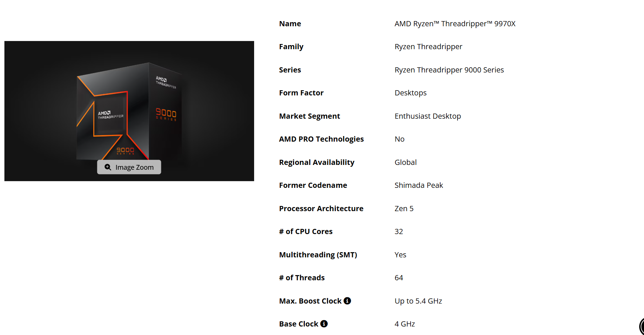The height and width of the screenshot is (335, 644).
Task: Select the Ryzen Threadripper 9000 Series value
Action: point(449,70)
